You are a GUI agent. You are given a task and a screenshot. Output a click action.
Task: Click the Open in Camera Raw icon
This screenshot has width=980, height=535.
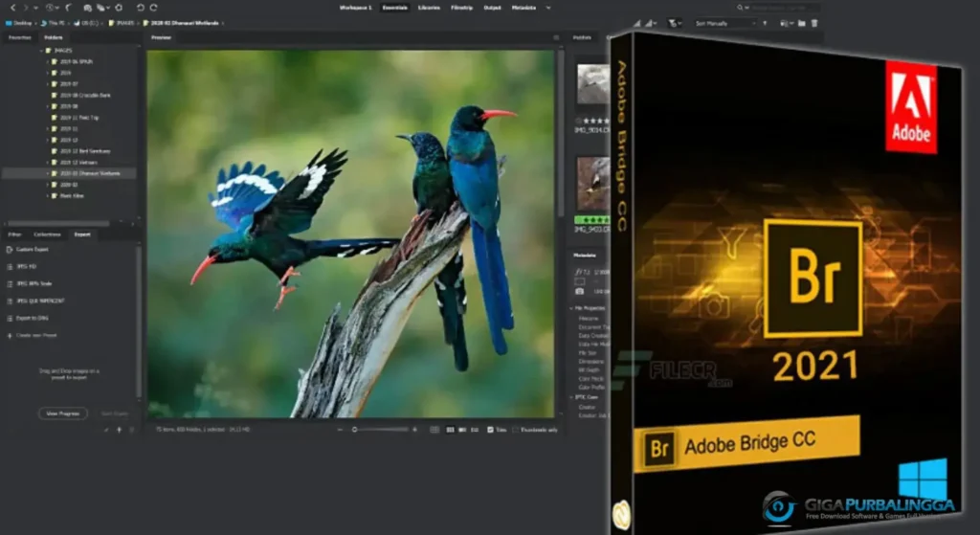click(x=119, y=8)
